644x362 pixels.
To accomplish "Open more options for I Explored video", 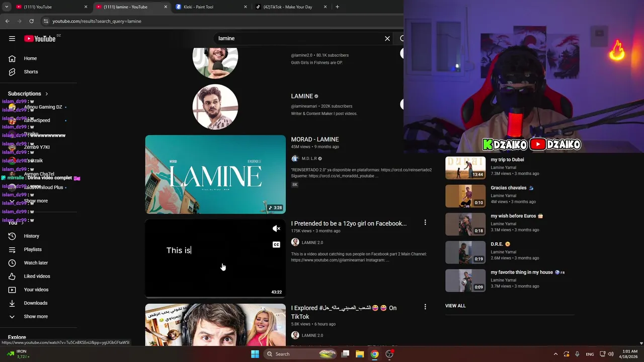I will click(x=425, y=307).
